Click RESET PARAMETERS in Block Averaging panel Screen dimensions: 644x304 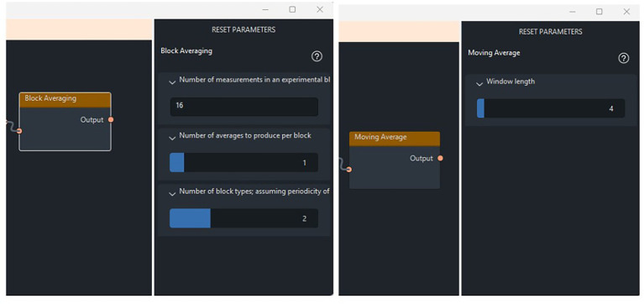[x=243, y=29]
